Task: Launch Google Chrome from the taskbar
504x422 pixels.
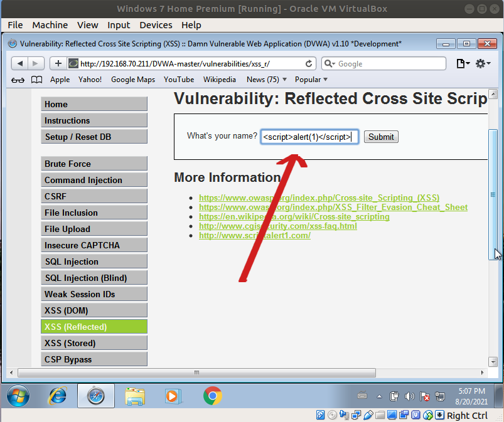Action: coord(213,396)
